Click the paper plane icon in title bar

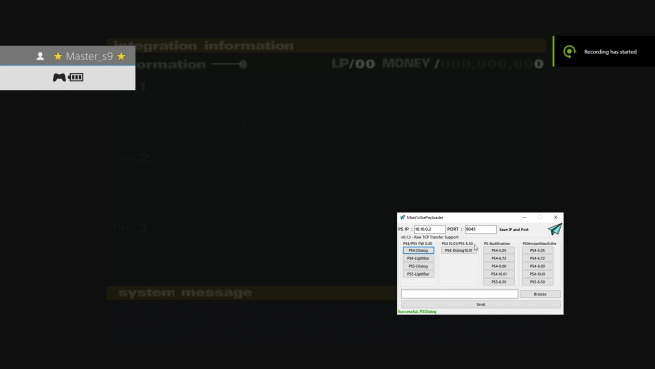402,217
